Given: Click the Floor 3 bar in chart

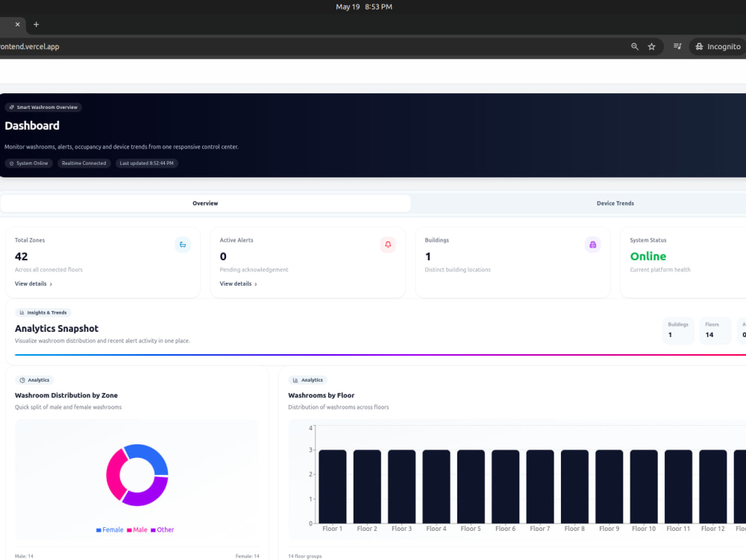Looking at the screenshot, I should (401, 486).
